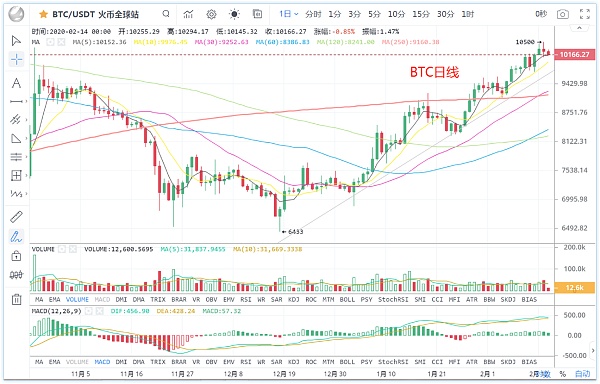600x384 pixels.
Task: Take a chart snapshot with camera icon
Action: point(562,15)
